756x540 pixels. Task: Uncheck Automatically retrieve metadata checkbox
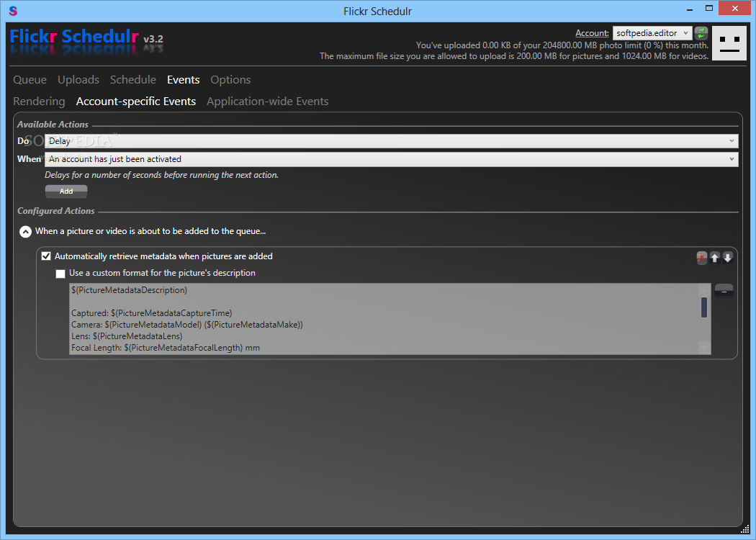coord(46,256)
